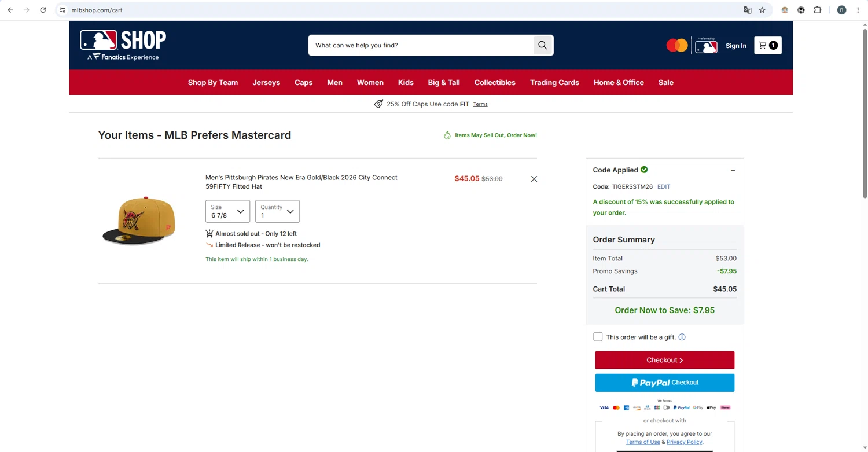Click the crossed-out $53.00 original price
Screen dimensions: 868x452
492,179
